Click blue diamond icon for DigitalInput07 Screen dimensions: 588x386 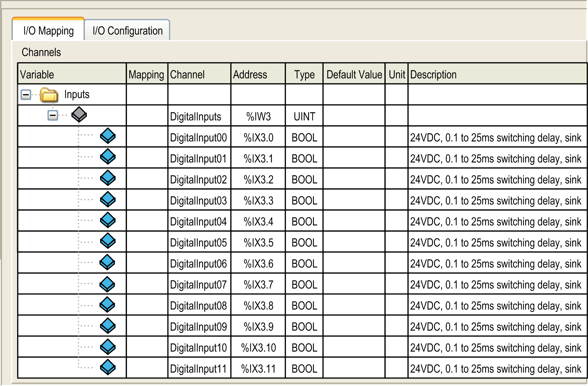(x=107, y=284)
